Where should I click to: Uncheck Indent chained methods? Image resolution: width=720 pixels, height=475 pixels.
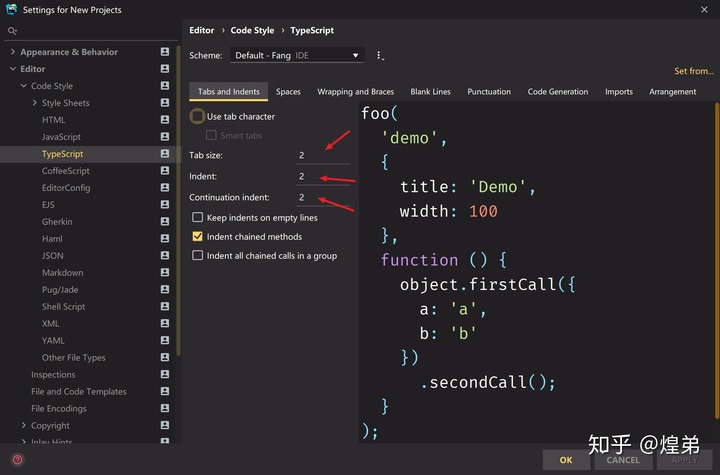tap(197, 237)
